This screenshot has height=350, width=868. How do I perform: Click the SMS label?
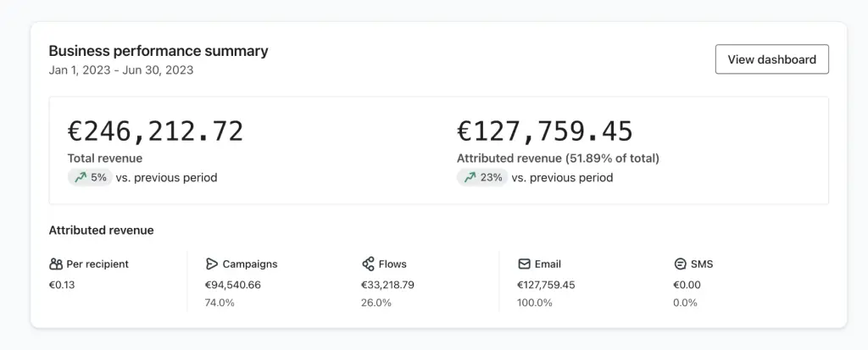(x=702, y=264)
